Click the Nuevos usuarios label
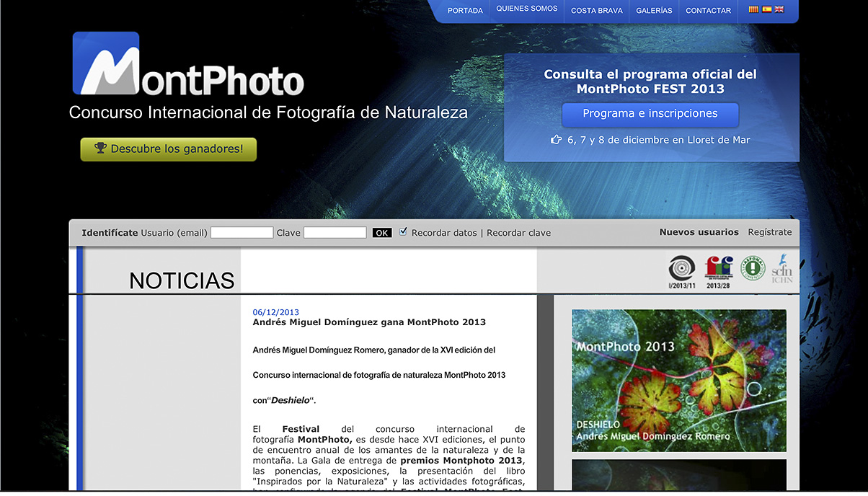Image resolution: width=868 pixels, height=496 pixels. coord(699,232)
